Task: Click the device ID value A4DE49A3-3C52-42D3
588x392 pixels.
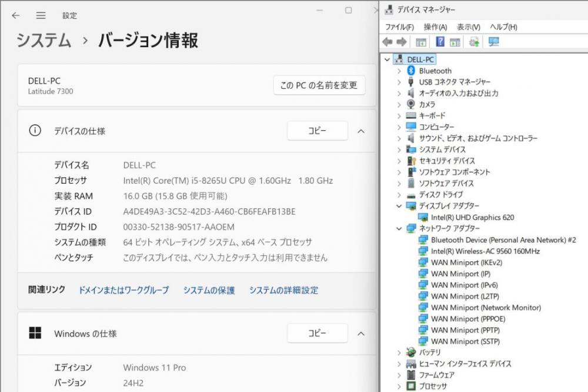Action: 209,211
